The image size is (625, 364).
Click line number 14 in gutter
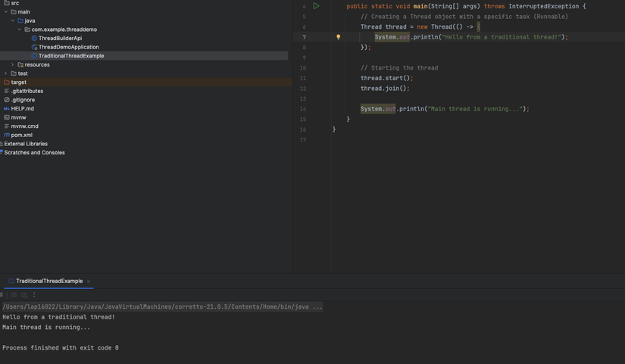303,109
